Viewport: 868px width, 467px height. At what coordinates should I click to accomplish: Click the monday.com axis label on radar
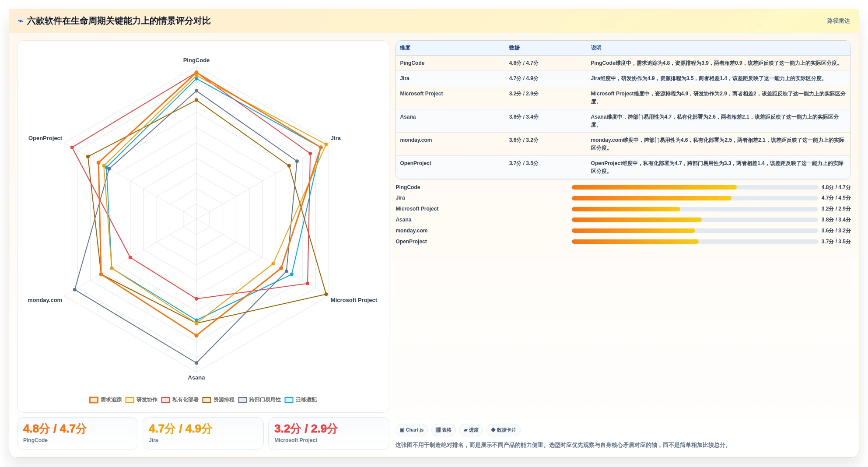tap(45, 300)
